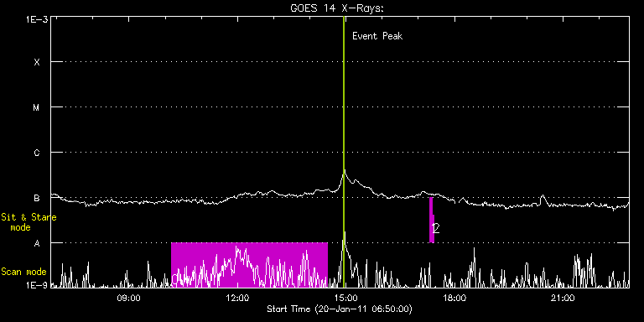
Task: Select the M flare class axis label
Action: pyautogui.click(x=37, y=107)
